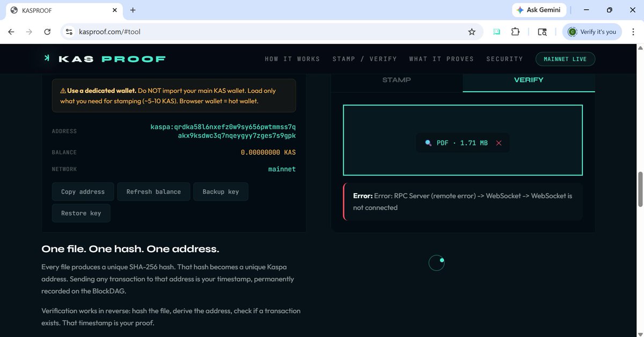Viewport: 644px width, 337px height.
Task: Click 'Verification works in reverse' paragraph
Action: 171,317
